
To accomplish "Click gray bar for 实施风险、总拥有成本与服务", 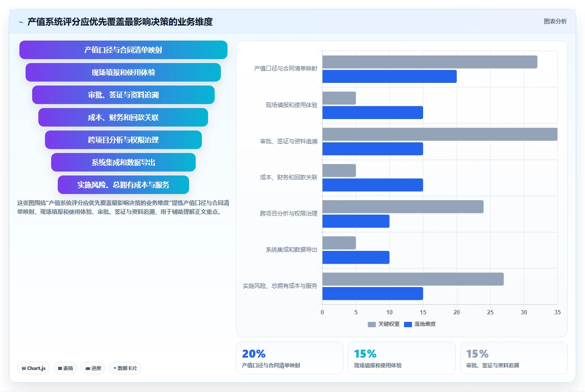I will 413,279.
